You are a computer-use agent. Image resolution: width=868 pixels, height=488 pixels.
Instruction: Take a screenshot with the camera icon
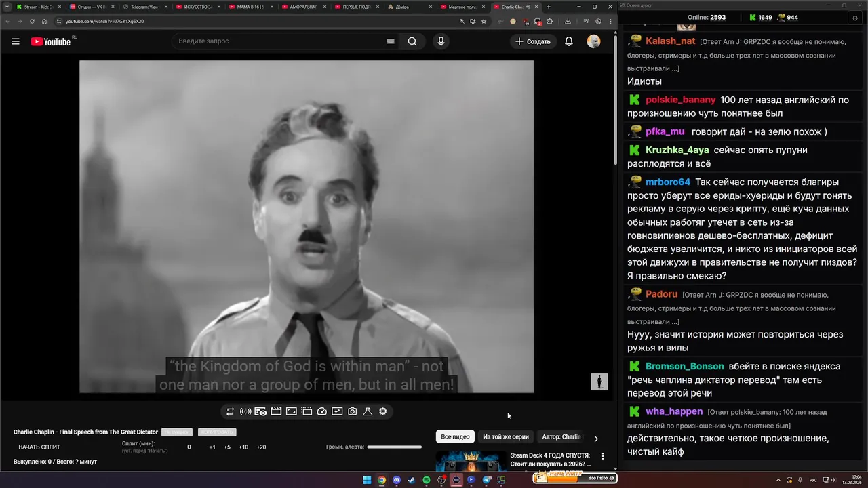[x=353, y=411]
